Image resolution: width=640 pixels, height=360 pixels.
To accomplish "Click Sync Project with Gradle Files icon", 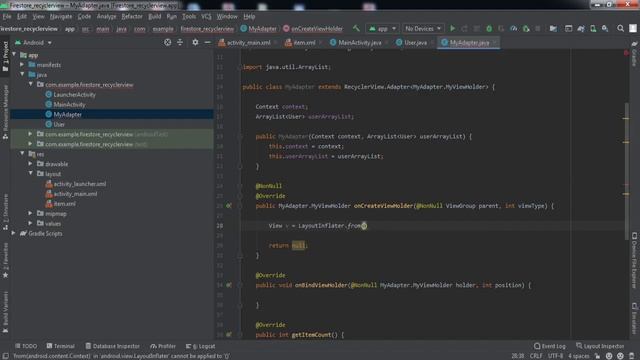I will pos(581,29).
